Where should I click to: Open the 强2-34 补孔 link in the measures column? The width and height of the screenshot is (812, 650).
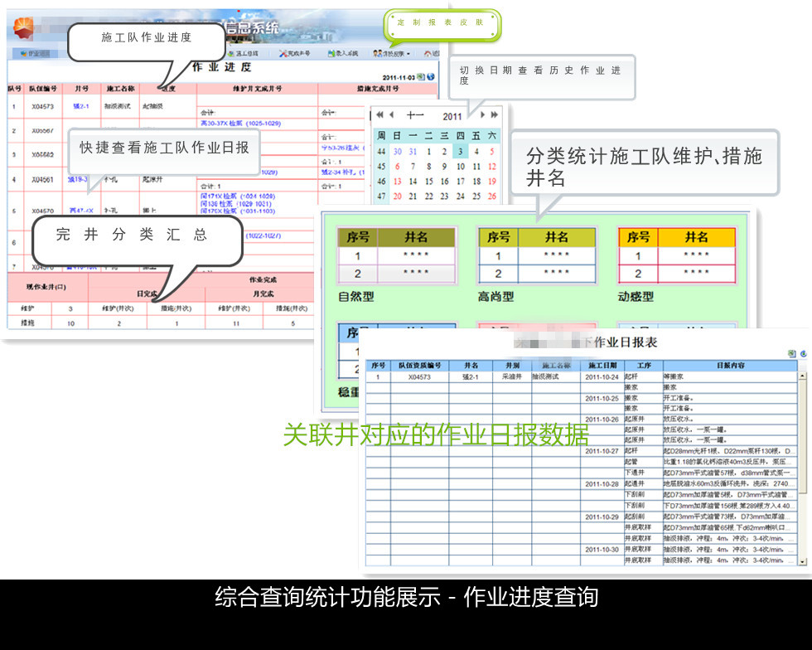coord(341,172)
